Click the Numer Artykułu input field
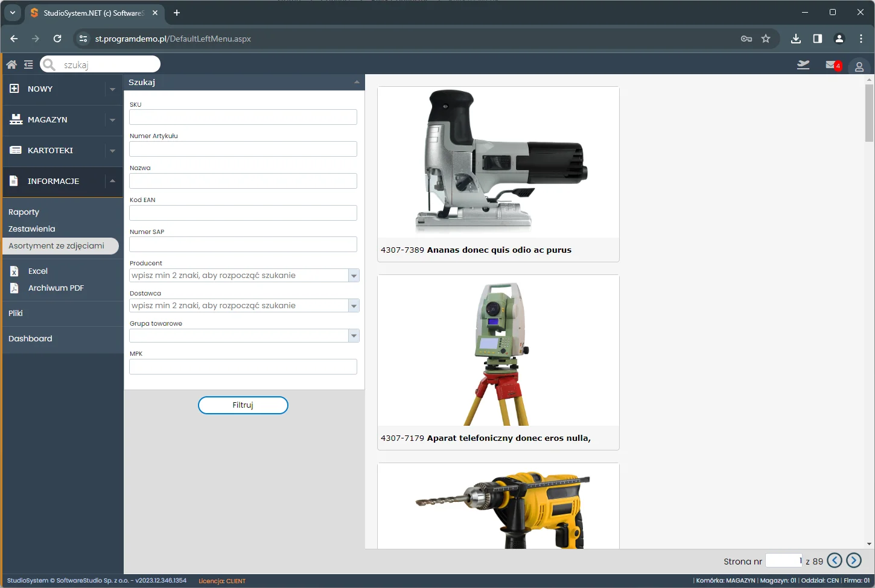Image resolution: width=875 pixels, height=588 pixels. 243,149
